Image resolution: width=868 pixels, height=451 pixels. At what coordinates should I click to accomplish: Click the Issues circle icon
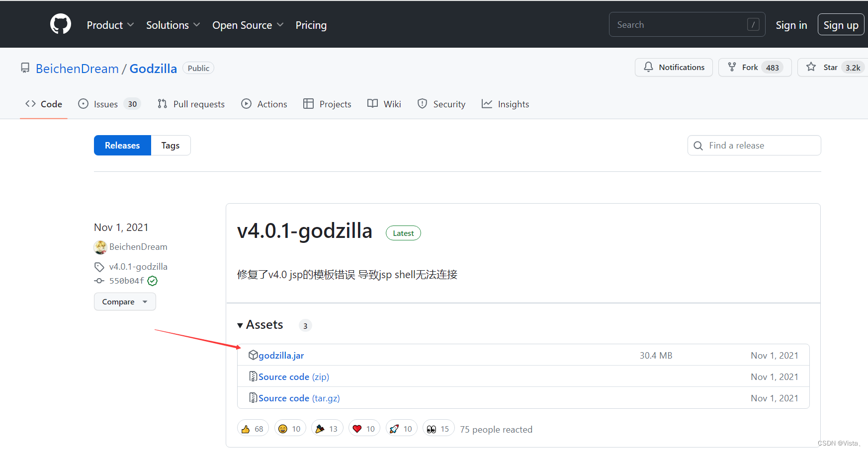(83, 104)
